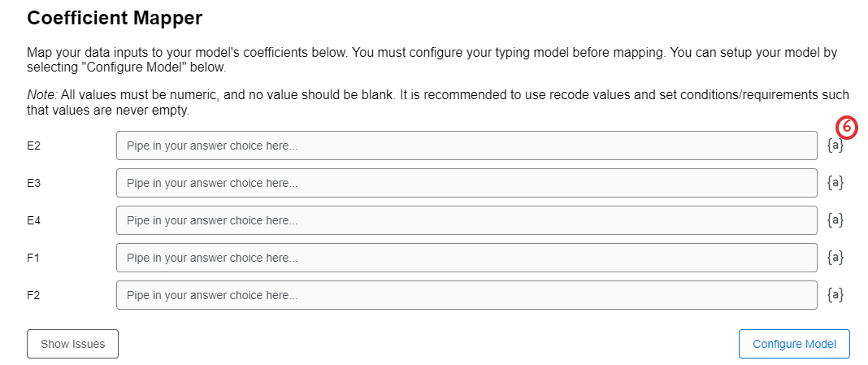This screenshot has height=365, width=868.
Task: Select the E2 coefficient label
Action: click(x=34, y=146)
